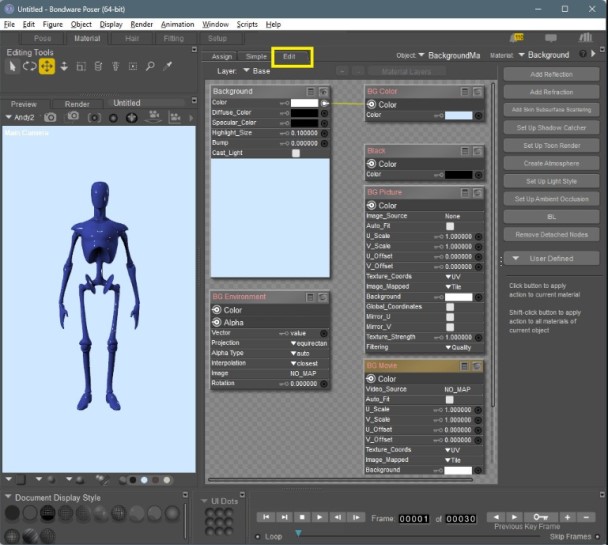Check Mirror_U option in BG Picture

(450, 315)
